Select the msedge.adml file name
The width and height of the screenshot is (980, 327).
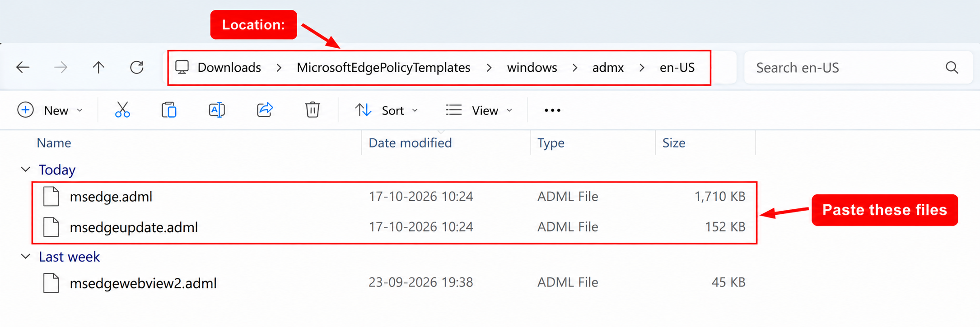(x=111, y=197)
